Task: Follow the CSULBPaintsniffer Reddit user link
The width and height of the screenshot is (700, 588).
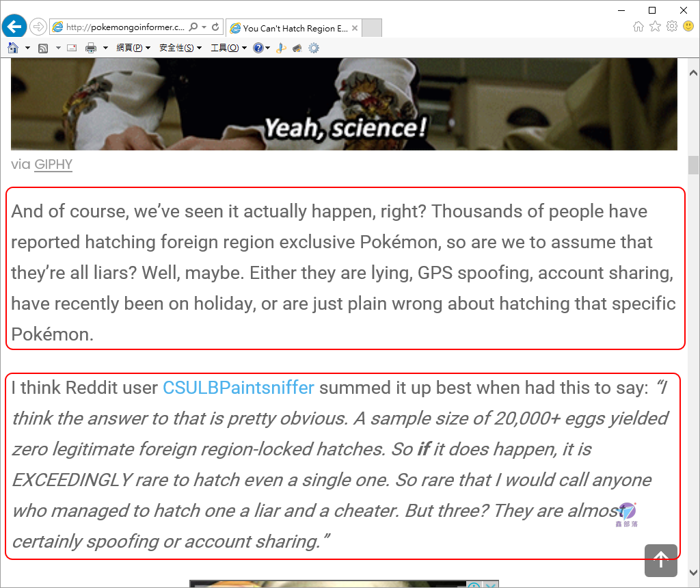Action: click(x=239, y=388)
